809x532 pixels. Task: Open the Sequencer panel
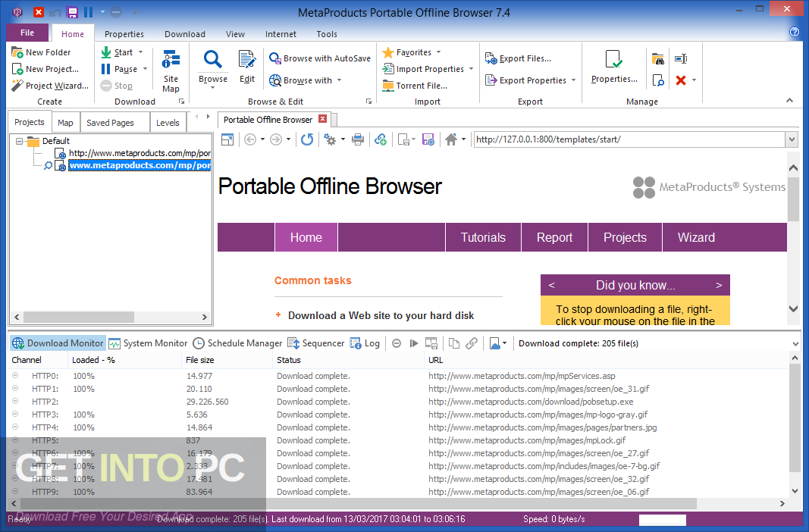315,343
